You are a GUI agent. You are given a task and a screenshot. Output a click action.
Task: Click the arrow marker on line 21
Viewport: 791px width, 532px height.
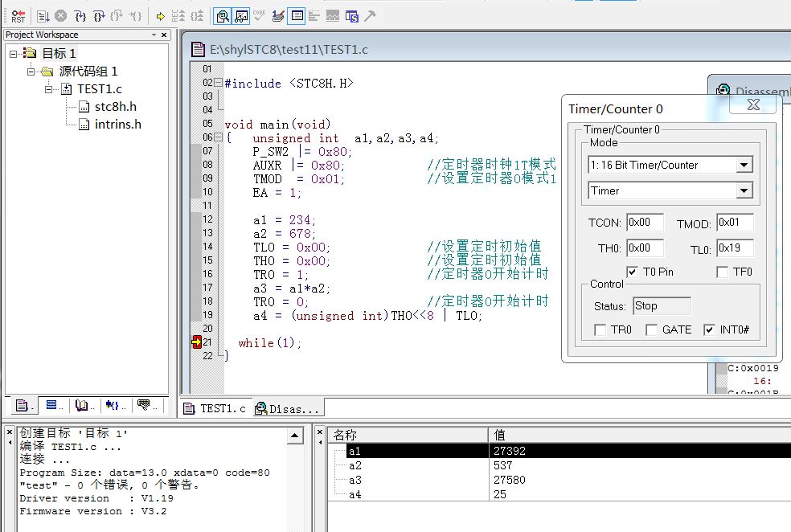tap(197, 342)
